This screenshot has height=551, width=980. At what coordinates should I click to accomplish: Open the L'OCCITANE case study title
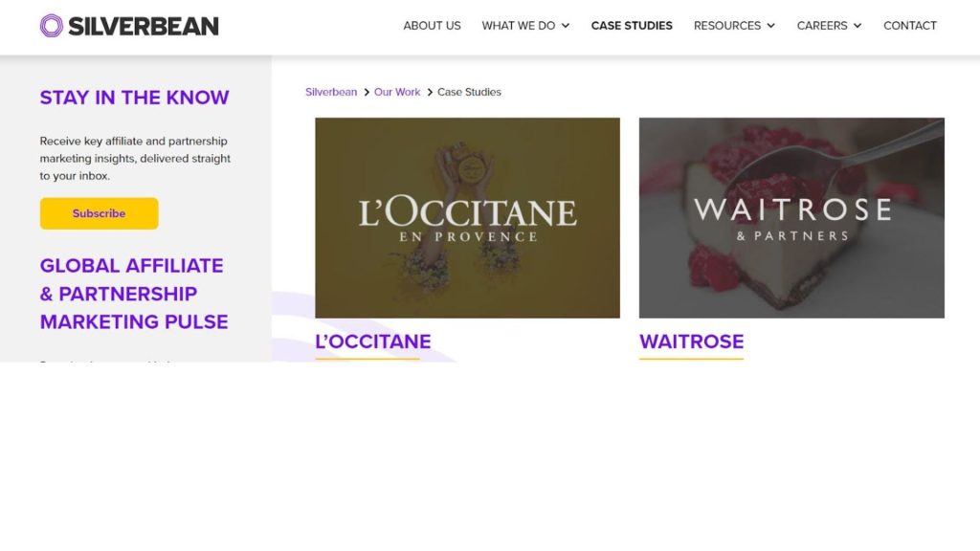coord(373,342)
